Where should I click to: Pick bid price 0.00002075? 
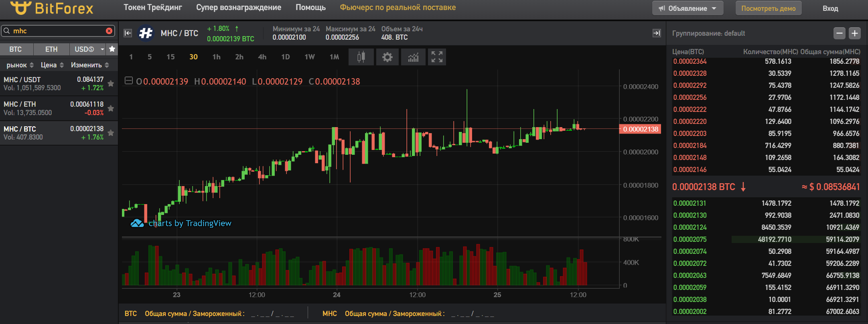point(690,239)
